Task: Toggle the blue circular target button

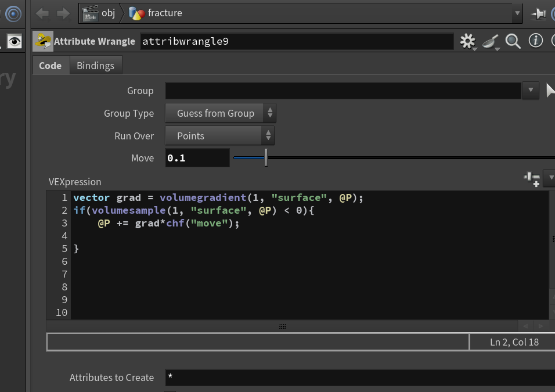Action: coord(13,14)
